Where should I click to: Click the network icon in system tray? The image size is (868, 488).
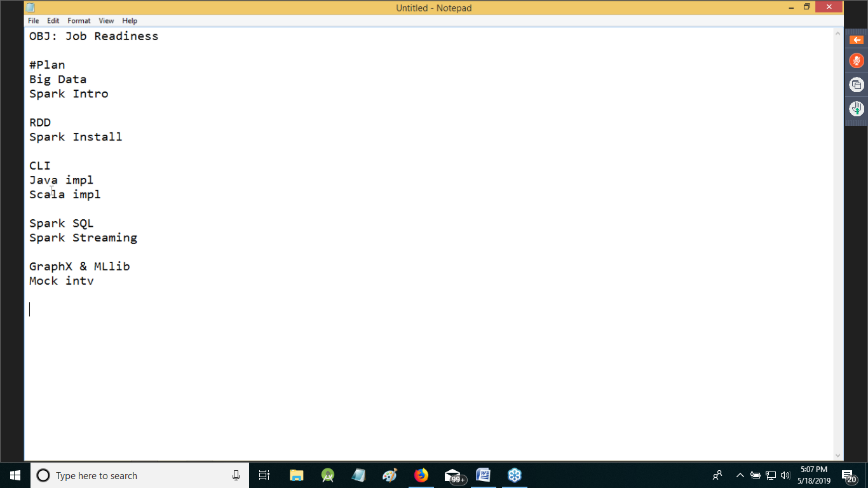point(771,475)
